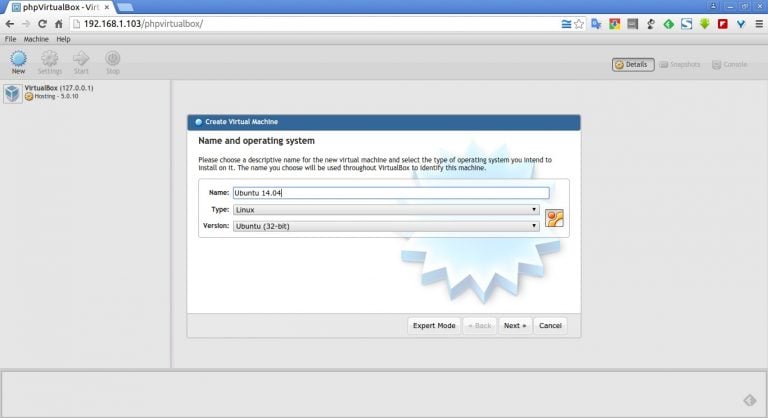Open the Version dropdown showing Ubuntu (32-bit)
The image size is (768, 418).
click(386, 226)
